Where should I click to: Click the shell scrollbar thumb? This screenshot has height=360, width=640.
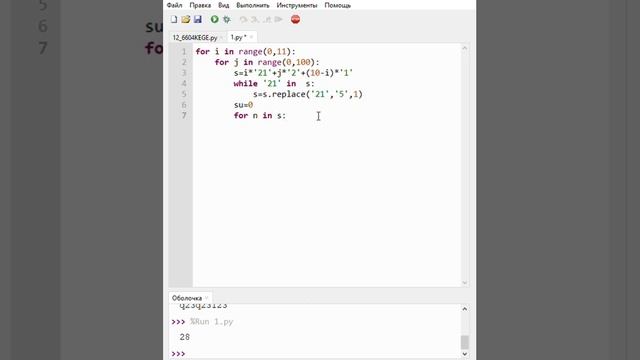464,342
